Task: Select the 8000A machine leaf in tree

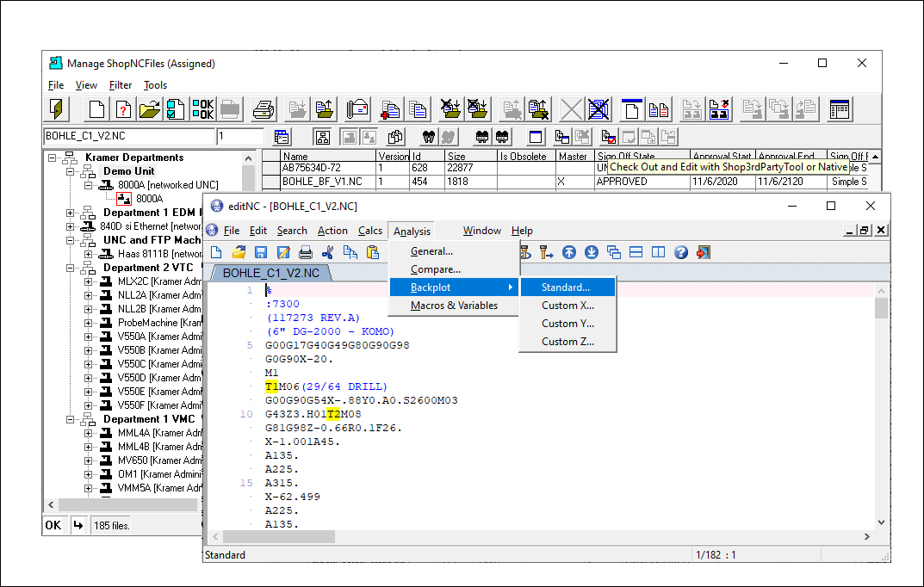Action: click(149, 199)
